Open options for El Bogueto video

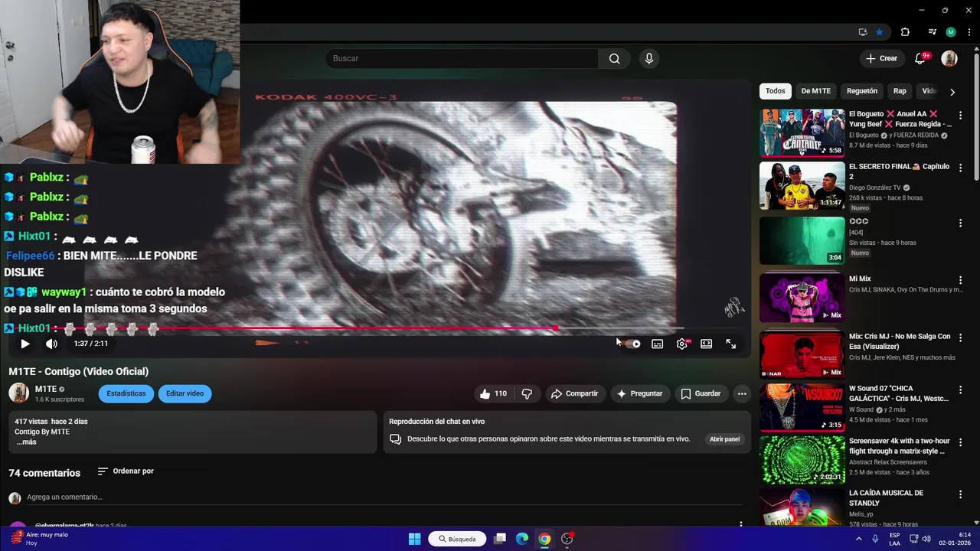[960, 115]
